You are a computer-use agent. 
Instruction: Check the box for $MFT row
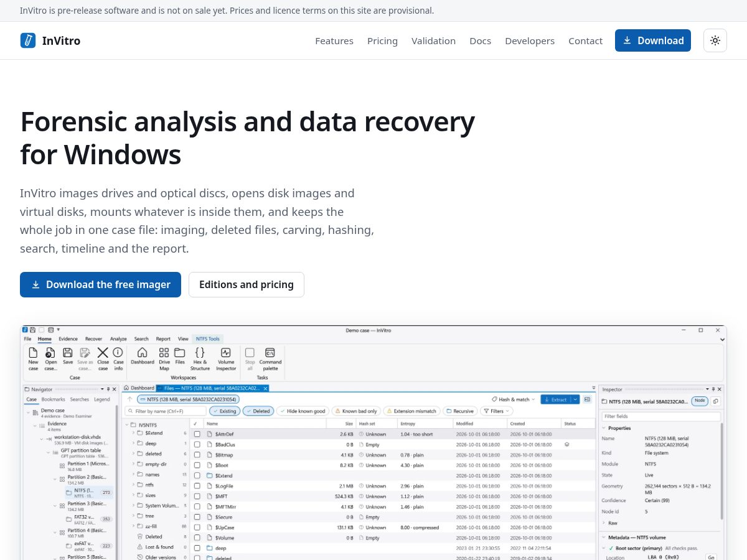[x=197, y=497]
